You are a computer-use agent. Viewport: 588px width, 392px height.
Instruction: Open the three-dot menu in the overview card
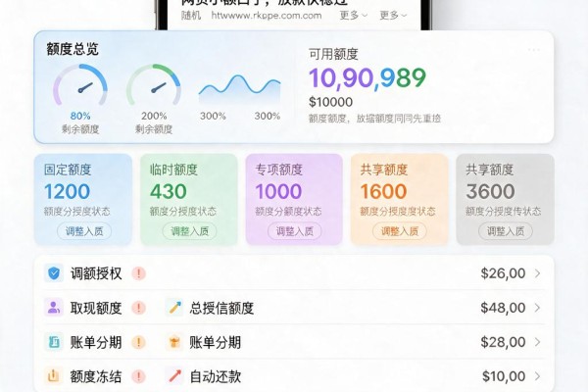pyautogui.click(x=534, y=50)
